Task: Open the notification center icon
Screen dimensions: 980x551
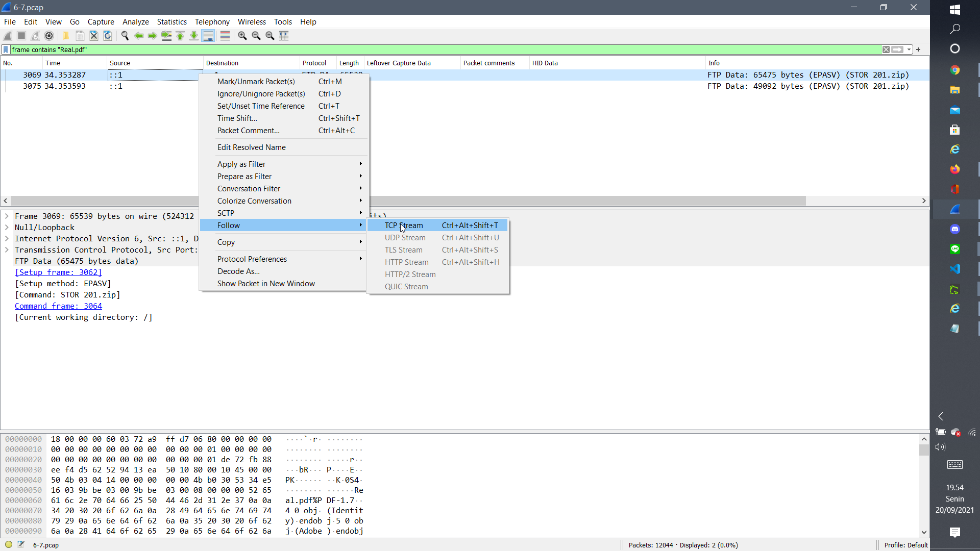Action: (954, 533)
